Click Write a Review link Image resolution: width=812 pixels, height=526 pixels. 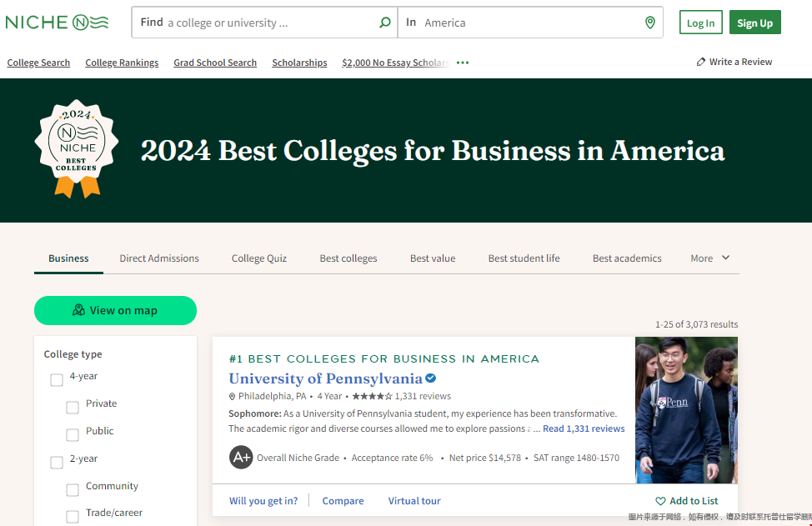click(734, 63)
